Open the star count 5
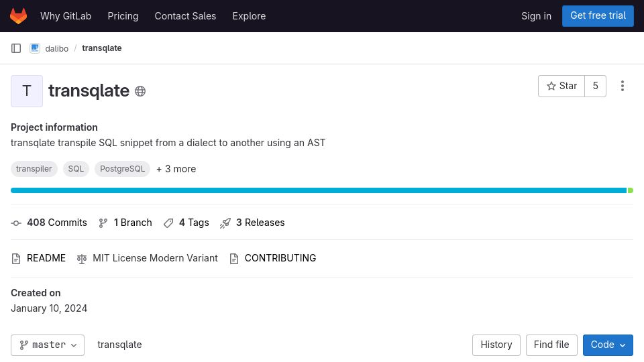The height and width of the screenshot is (362, 644). tap(596, 86)
